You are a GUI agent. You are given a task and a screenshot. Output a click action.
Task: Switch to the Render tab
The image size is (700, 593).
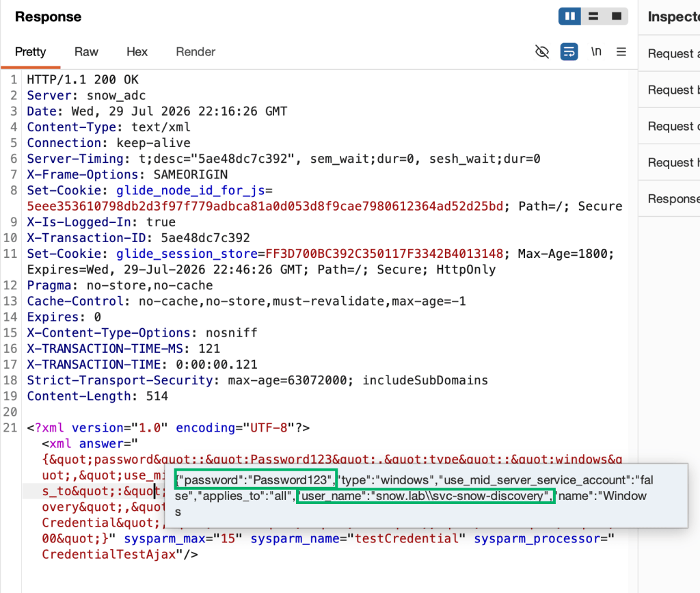coord(196,52)
